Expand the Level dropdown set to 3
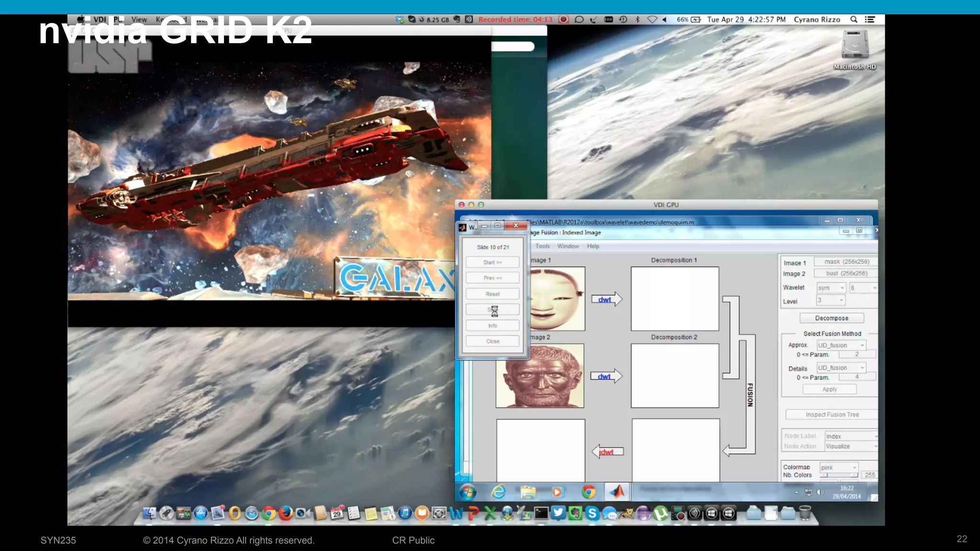 (831, 300)
